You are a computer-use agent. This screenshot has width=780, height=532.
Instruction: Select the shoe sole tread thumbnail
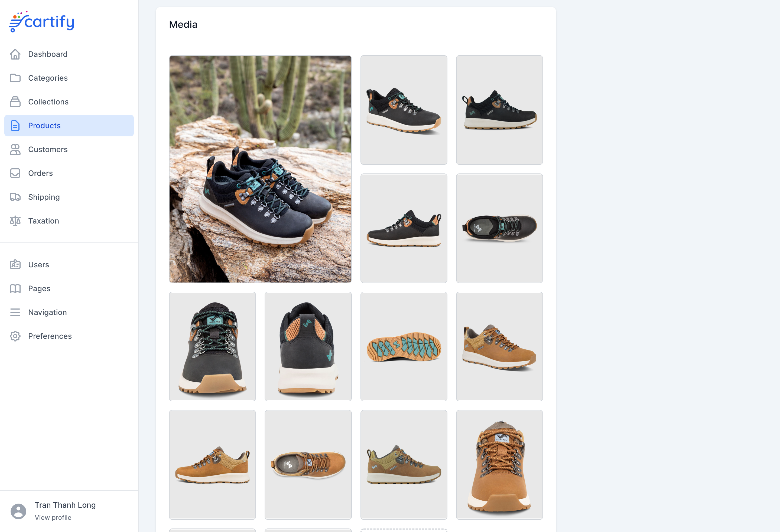click(404, 347)
